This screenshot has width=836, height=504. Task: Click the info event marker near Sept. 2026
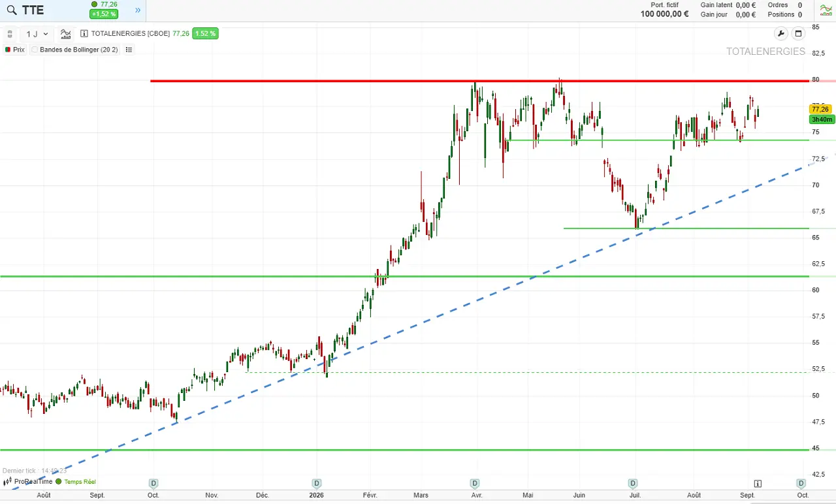(758, 484)
